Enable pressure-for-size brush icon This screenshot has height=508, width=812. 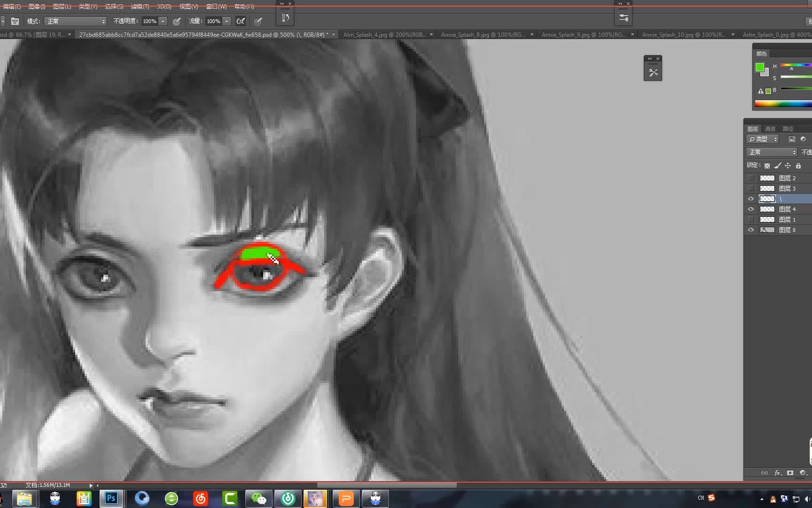(258, 21)
